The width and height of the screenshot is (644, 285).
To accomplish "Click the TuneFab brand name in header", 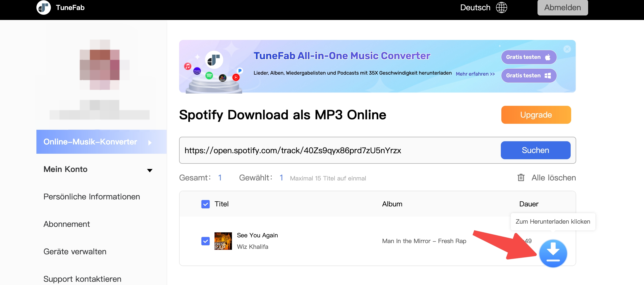I will [70, 7].
